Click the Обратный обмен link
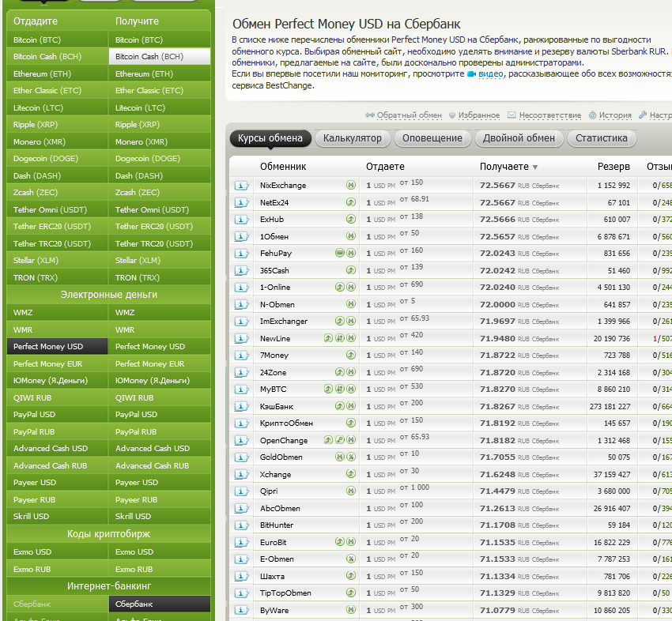 [409, 115]
